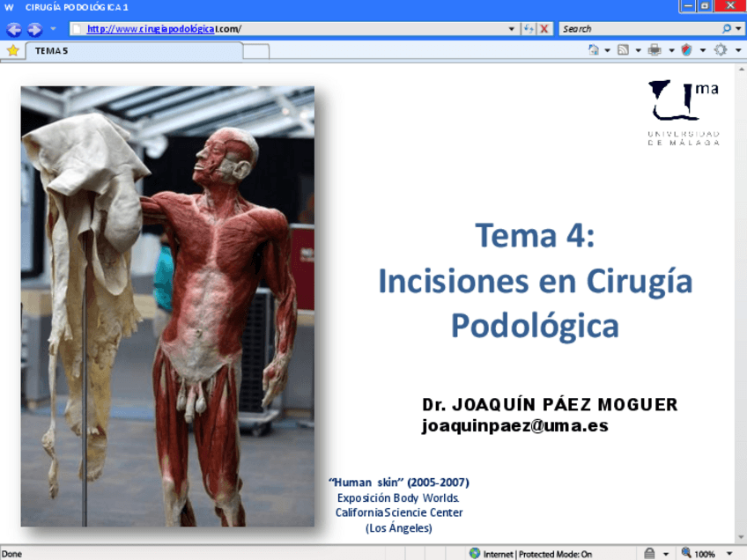The width and height of the screenshot is (747, 560).
Task: Click the "Human skin" (2005-2007) caption
Action: [x=399, y=483]
